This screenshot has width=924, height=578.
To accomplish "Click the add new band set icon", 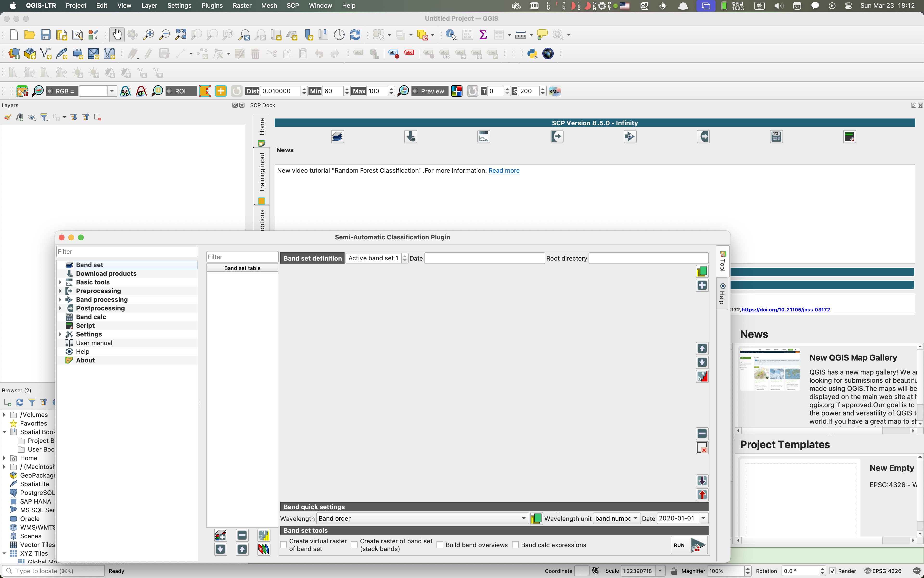I will pyautogui.click(x=220, y=535).
